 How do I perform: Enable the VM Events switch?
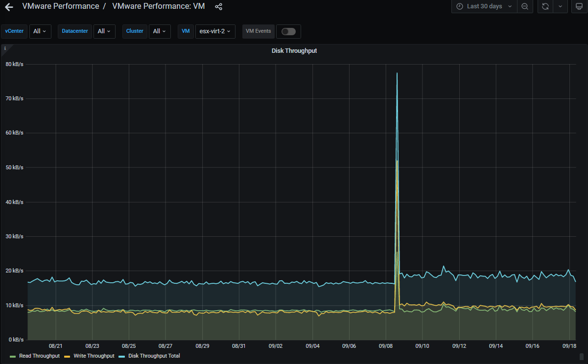pos(288,31)
